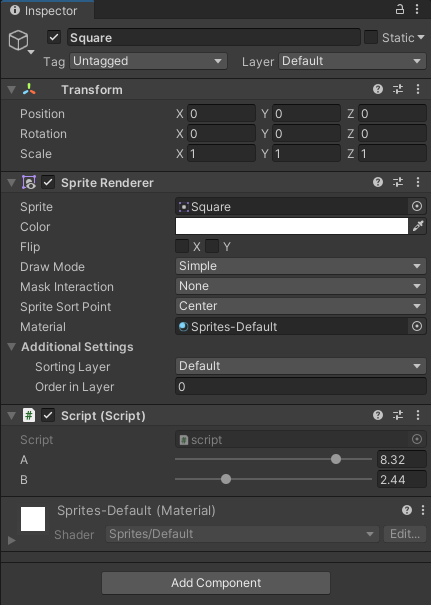The width and height of the screenshot is (431, 605).
Task: Open the Static flags dropdown arrow
Action: click(x=421, y=37)
